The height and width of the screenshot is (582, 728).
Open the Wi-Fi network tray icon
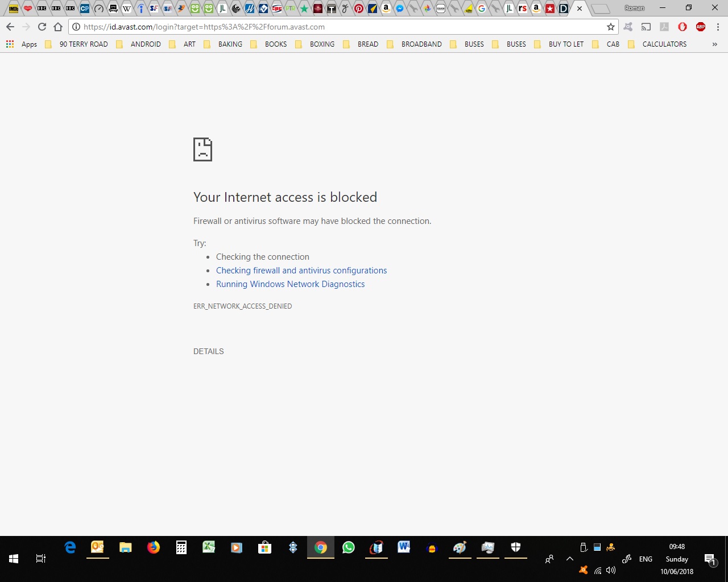[598, 571]
